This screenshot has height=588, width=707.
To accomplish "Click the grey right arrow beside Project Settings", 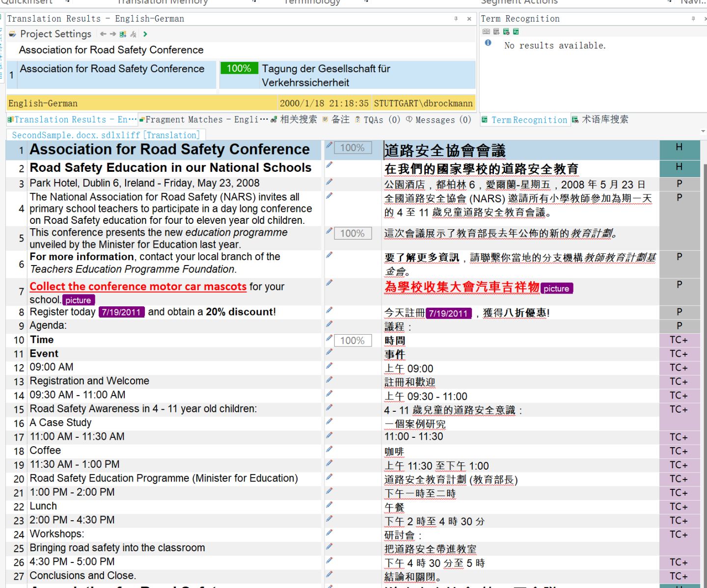I will point(113,34).
